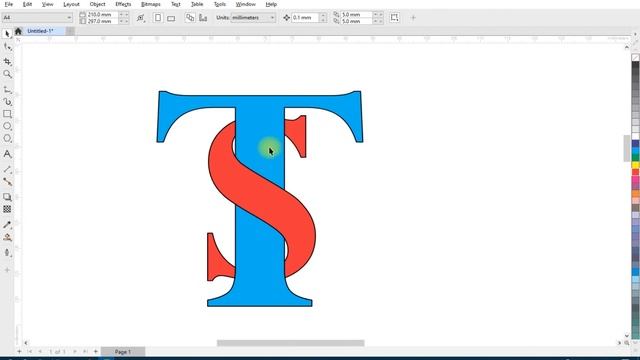Click the horizontal duplicate distance 5.0 mm field

pos(356,14)
